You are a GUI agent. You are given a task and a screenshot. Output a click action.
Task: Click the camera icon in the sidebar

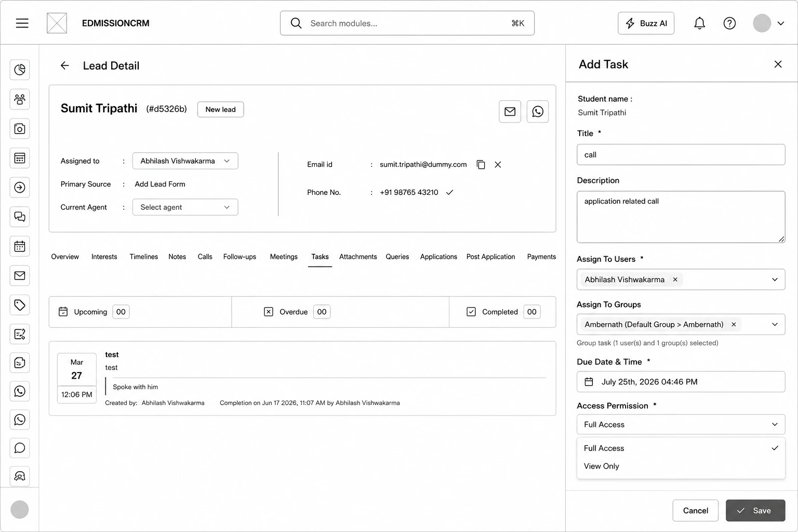[x=20, y=129]
